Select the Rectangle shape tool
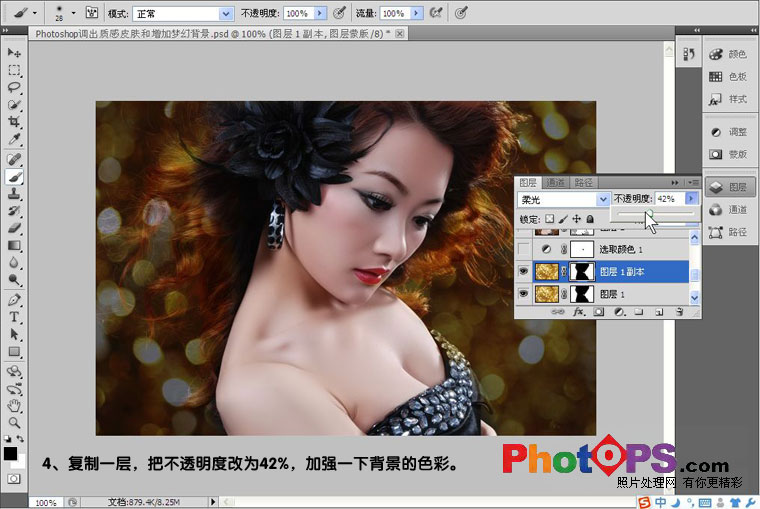 point(14,351)
